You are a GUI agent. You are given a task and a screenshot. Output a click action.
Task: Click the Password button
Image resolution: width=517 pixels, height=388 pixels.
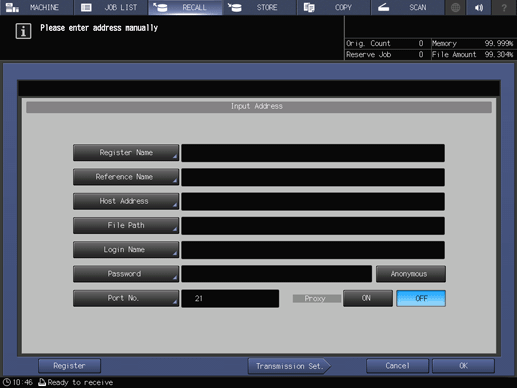click(x=126, y=274)
